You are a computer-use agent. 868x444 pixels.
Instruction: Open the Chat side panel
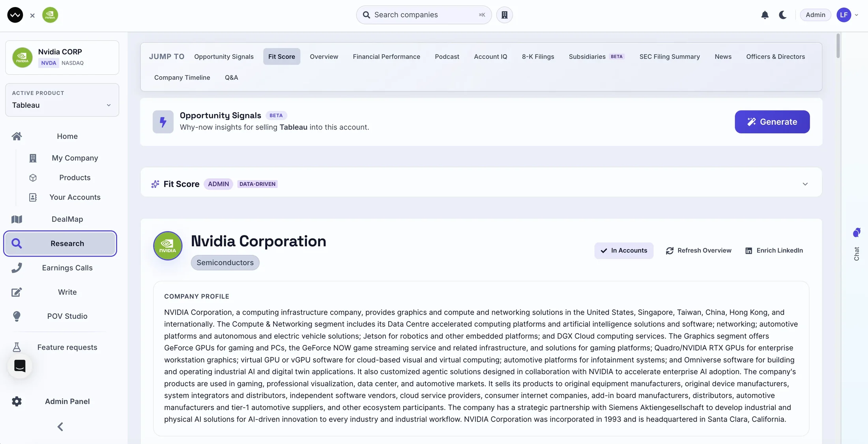[856, 245]
